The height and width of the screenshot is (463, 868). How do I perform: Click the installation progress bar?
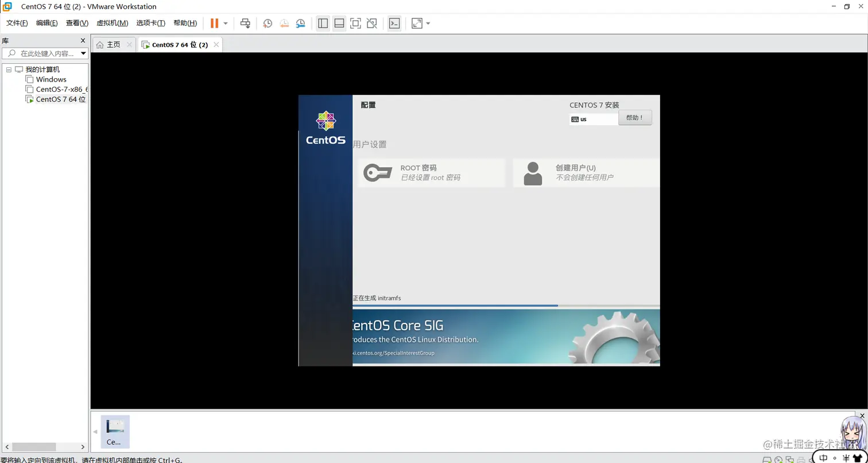point(506,306)
